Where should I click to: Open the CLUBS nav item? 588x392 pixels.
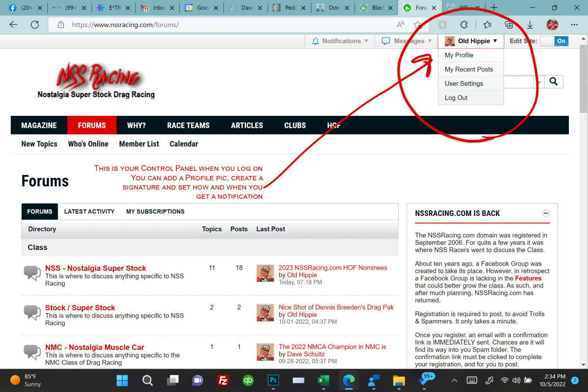[295, 125]
